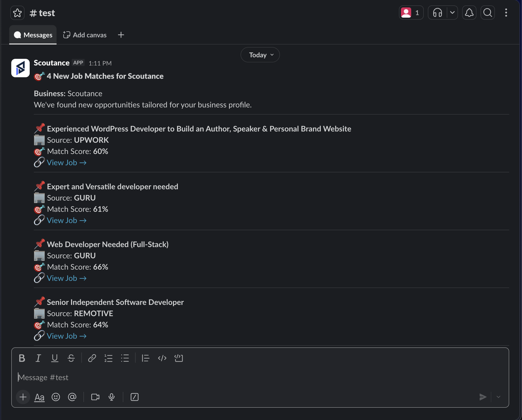This screenshot has height=420, width=522.
Task: Switch to the Messages tab
Action: (33, 35)
